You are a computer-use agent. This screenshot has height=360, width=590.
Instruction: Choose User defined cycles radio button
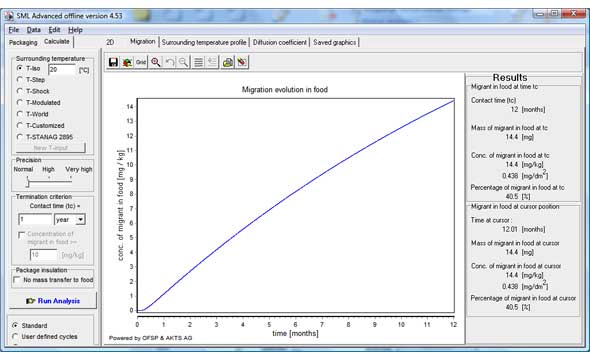pyautogui.click(x=15, y=336)
